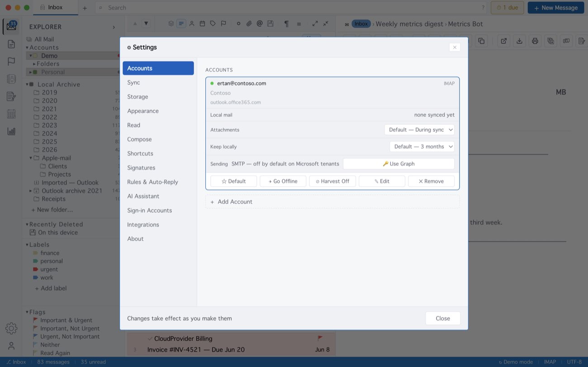Close Settings with the Close button
The height and width of the screenshot is (367, 588).
pos(443,318)
